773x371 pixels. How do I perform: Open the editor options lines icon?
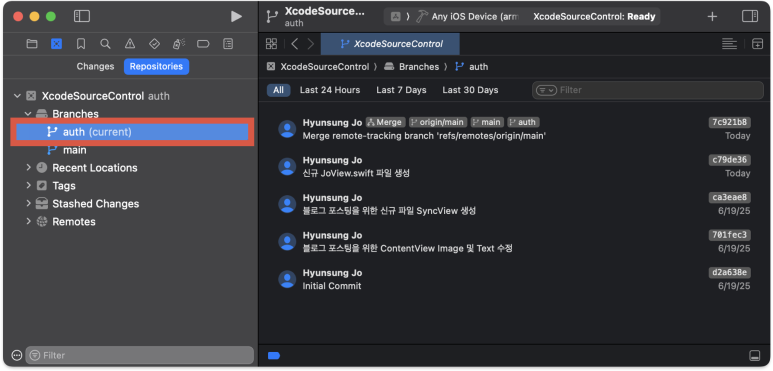click(729, 44)
